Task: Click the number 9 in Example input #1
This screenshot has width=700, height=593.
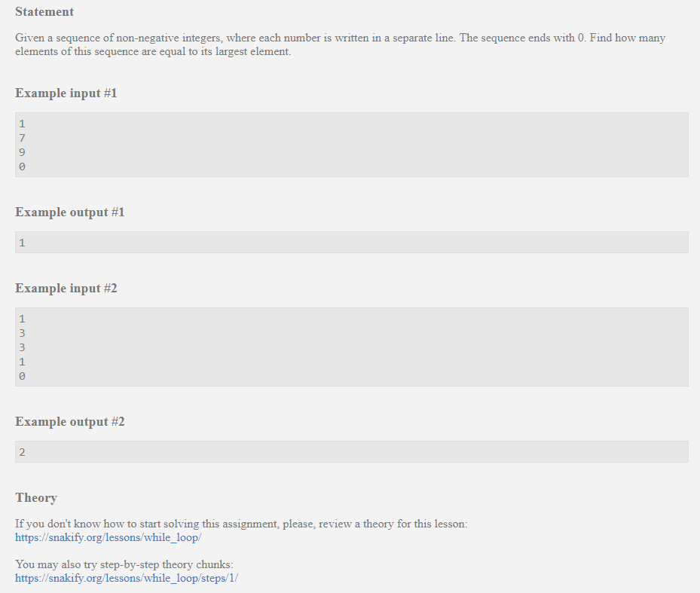Action: tap(23, 152)
